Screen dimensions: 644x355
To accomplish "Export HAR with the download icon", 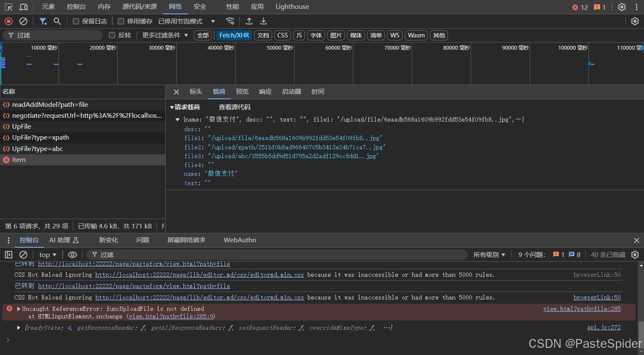I will click(263, 21).
